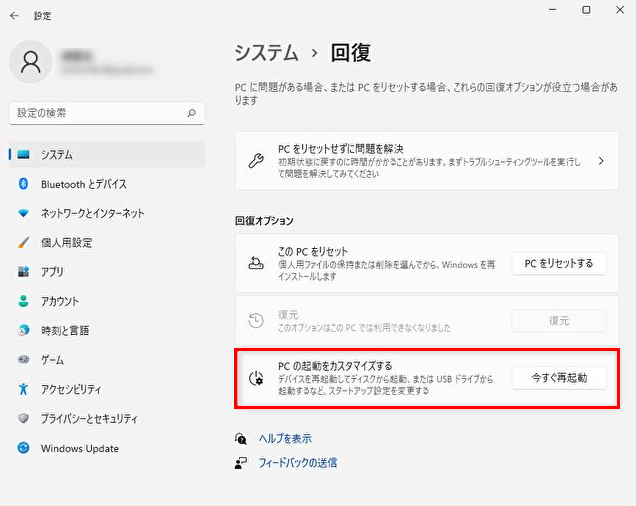Click the privacy shield icon
The image size is (636, 506).
24,418
